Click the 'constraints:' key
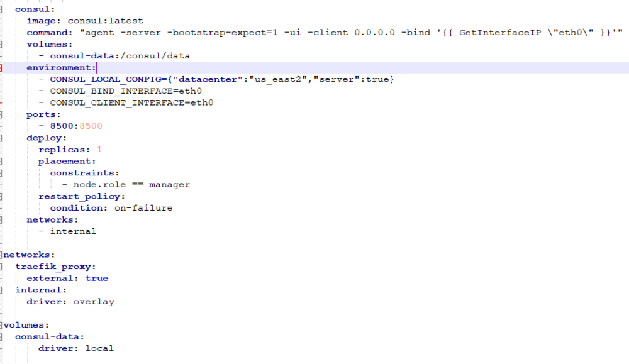629x364 pixels. 85,173
